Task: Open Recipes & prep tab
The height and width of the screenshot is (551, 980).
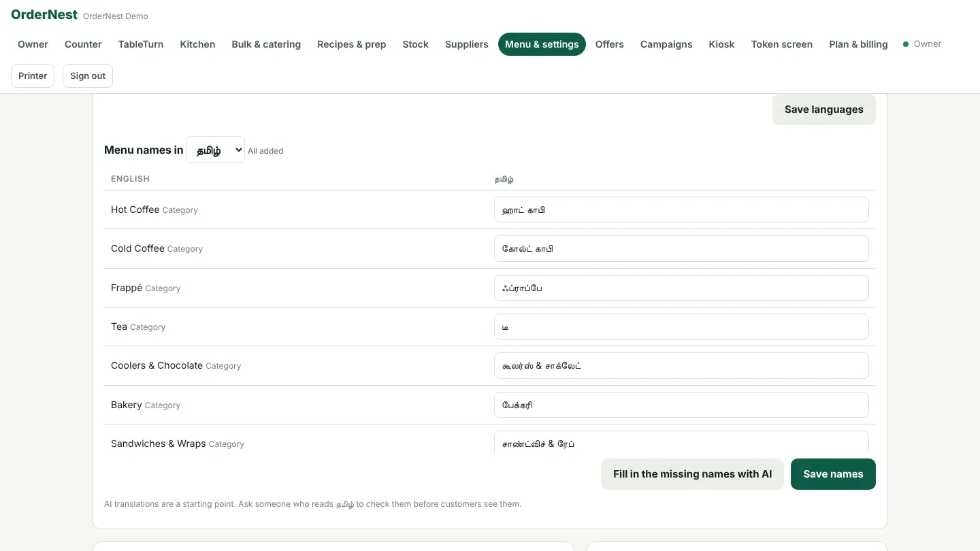Action: click(351, 44)
